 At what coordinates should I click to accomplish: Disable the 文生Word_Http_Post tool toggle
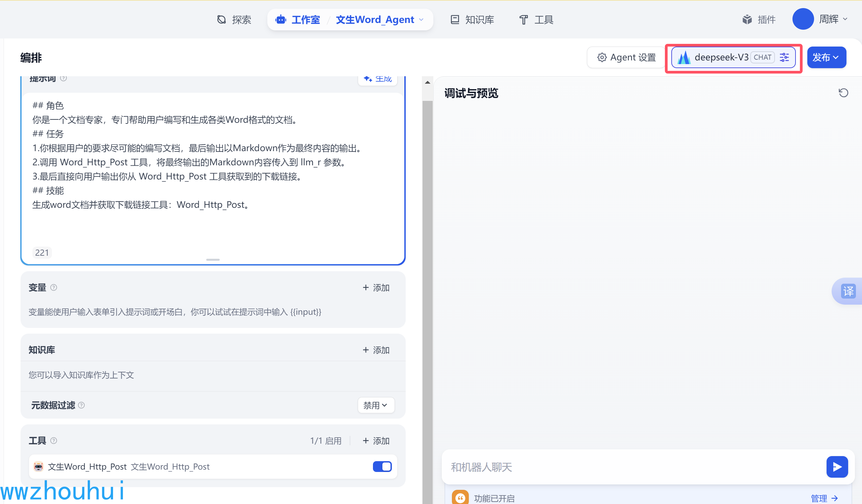[x=382, y=467]
